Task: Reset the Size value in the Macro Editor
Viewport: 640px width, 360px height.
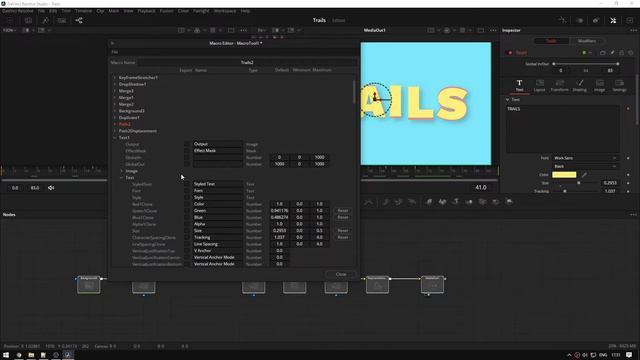Action: pyautogui.click(x=342, y=231)
